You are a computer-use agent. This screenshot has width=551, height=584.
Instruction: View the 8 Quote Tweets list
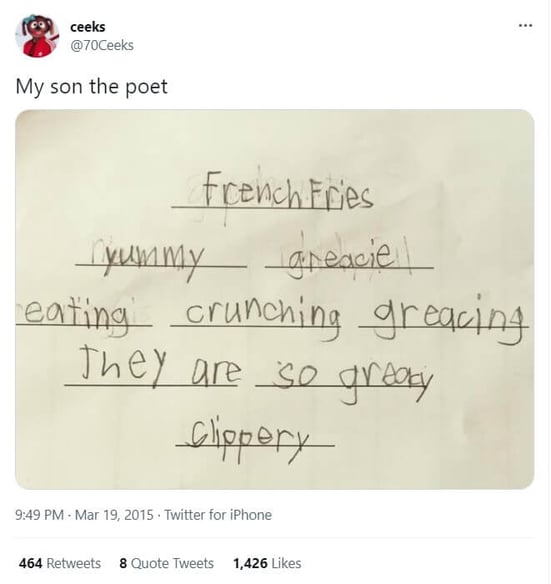coord(167,563)
